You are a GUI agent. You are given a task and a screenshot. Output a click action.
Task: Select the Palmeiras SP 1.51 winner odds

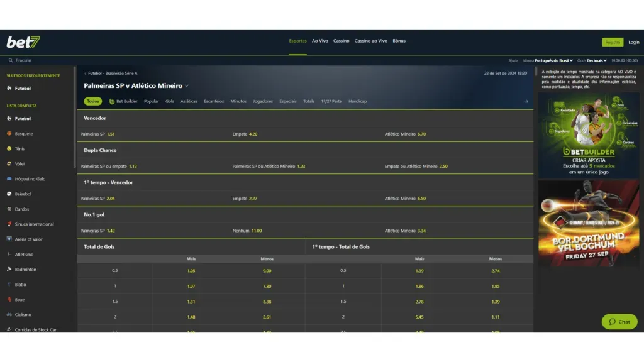click(x=111, y=134)
